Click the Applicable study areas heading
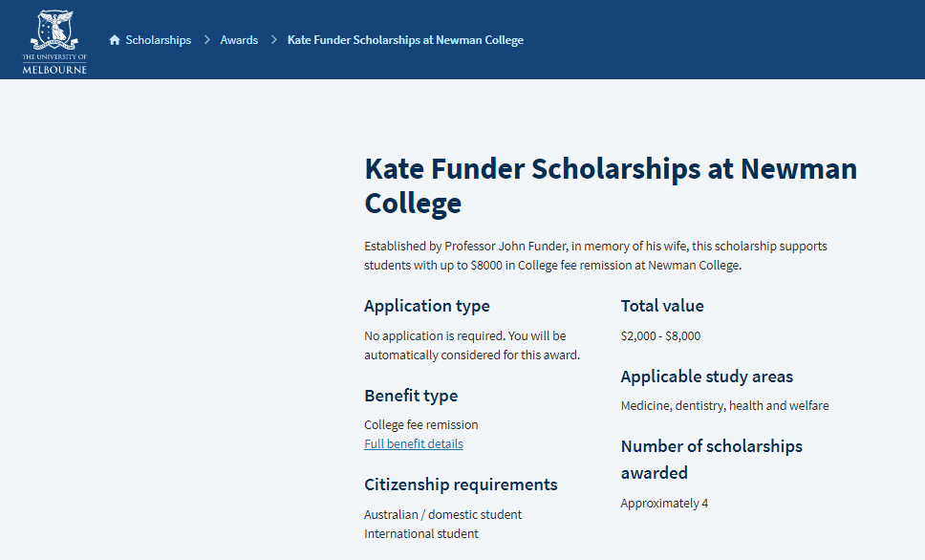The width and height of the screenshot is (925, 560). tap(707, 377)
